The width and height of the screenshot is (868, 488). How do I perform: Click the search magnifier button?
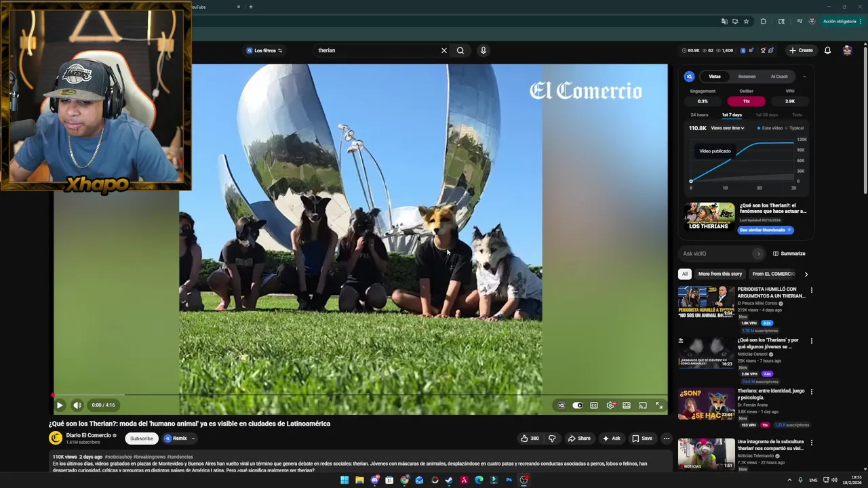(460, 50)
